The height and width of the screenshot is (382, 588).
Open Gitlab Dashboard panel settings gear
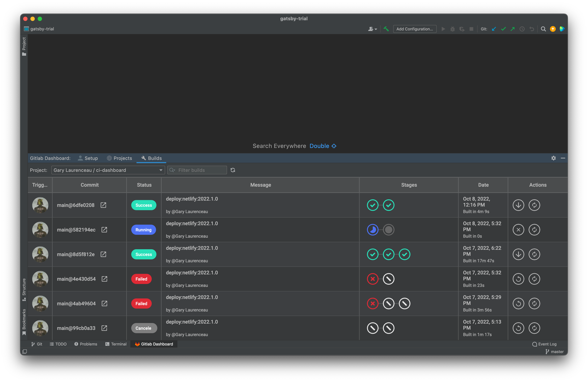[553, 158]
